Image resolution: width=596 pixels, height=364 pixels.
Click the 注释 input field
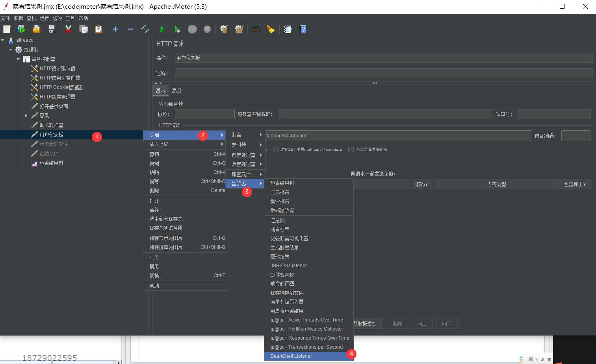(x=383, y=73)
